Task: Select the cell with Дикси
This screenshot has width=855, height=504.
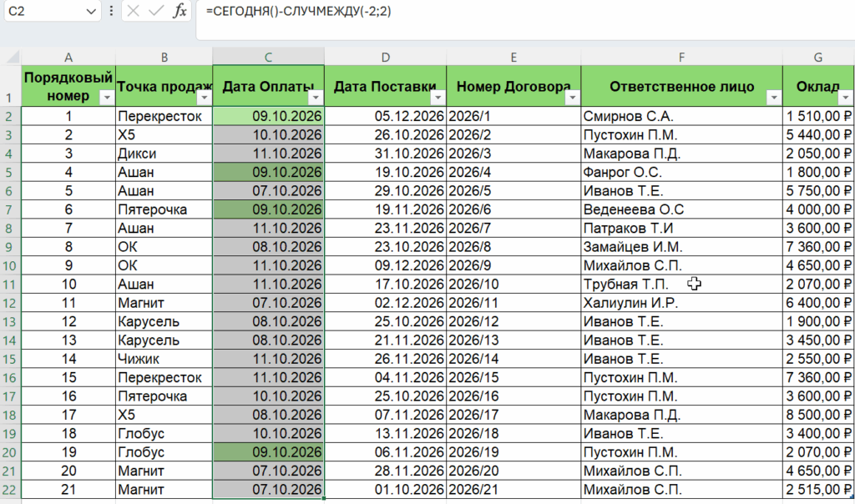Action: 164,154
